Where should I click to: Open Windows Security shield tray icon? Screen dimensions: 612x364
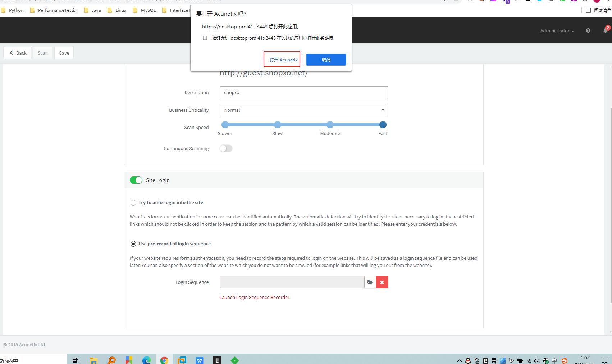(546, 360)
